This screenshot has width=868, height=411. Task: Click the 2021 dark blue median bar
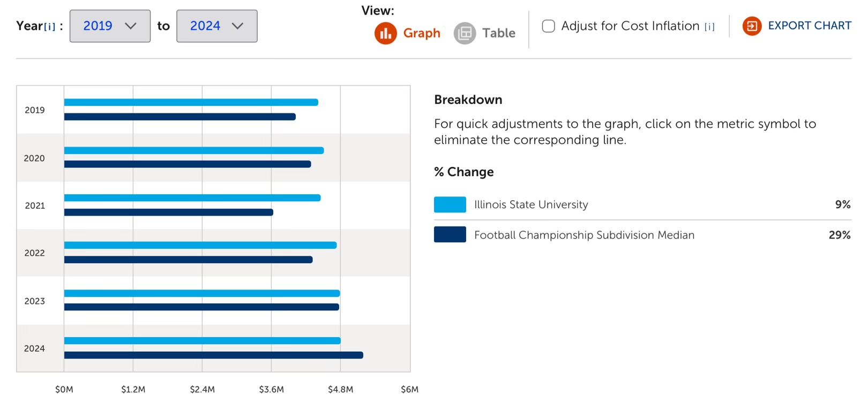168,212
